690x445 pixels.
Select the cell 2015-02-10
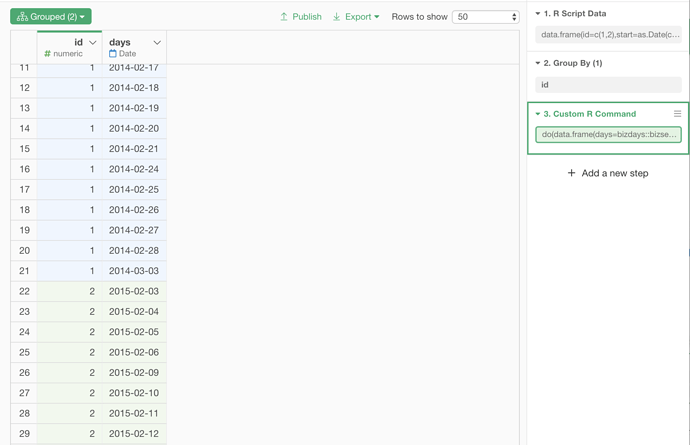134,393
